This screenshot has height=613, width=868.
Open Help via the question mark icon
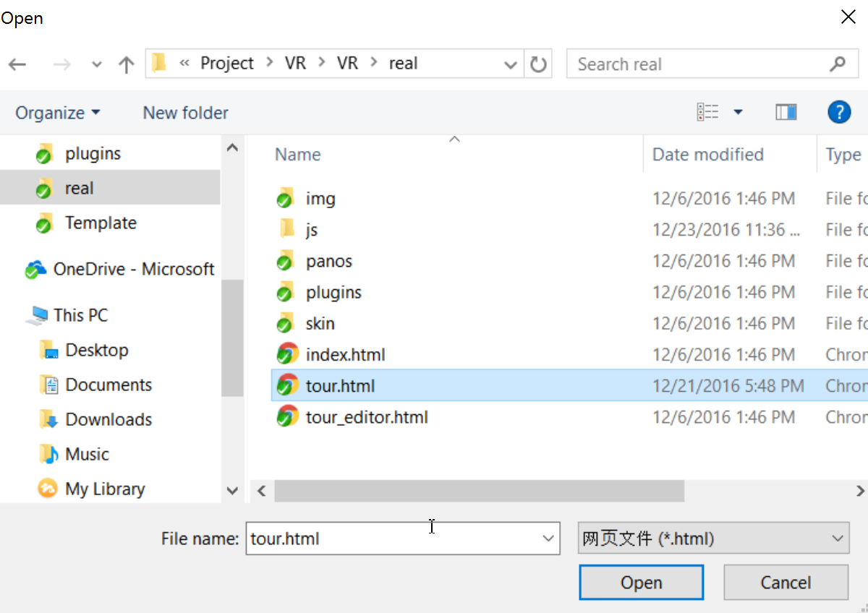[x=838, y=112]
